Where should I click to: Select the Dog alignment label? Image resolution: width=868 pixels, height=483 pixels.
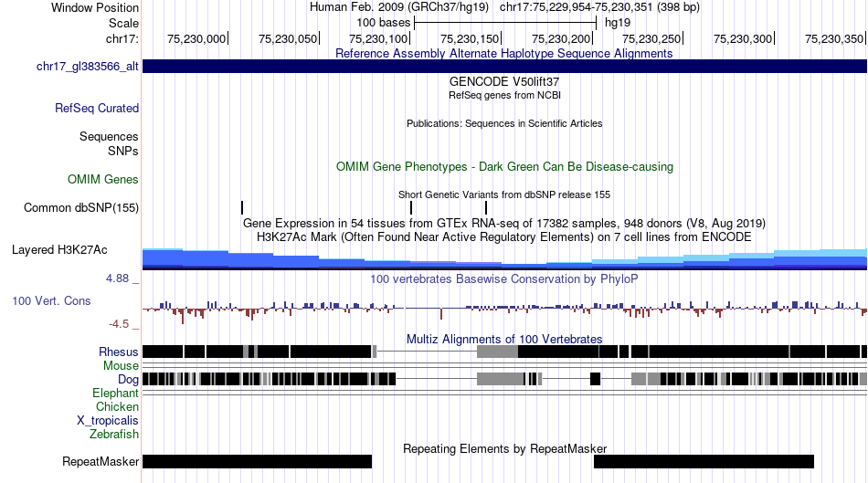click(128, 380)
